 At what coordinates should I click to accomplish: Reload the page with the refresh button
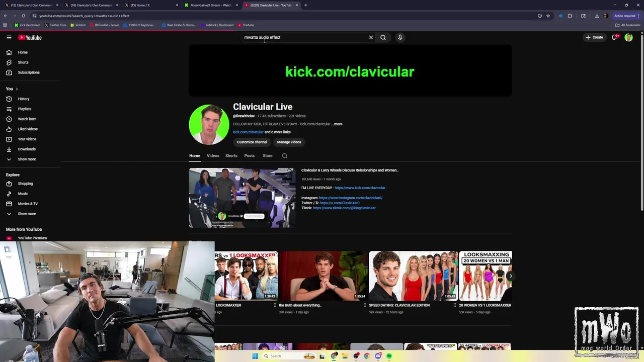point(23,16)
